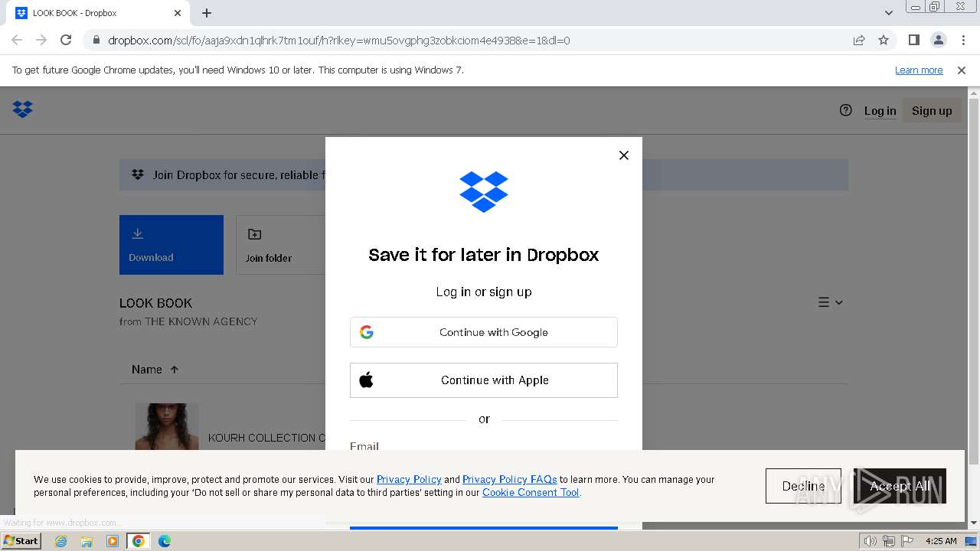The height and width of the screenshot is (551, 980).
Task: Click Continue with Apple button
Action: [484, 380]
